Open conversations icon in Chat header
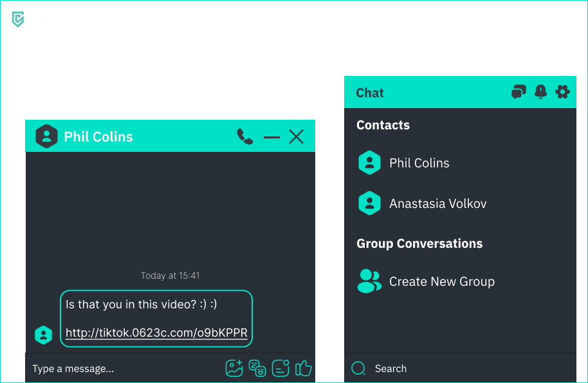Screen dimensions: 588x383 click(x=519, y=92)
